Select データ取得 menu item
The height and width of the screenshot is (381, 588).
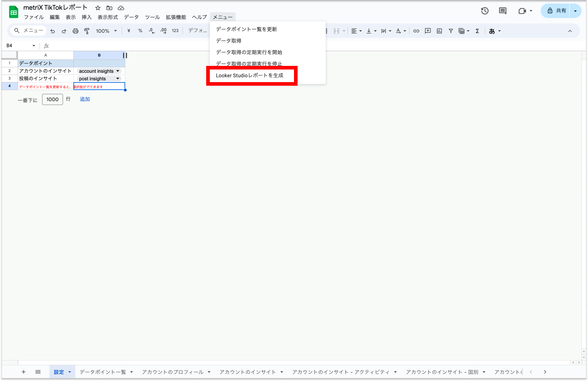(x=268, y=41)
